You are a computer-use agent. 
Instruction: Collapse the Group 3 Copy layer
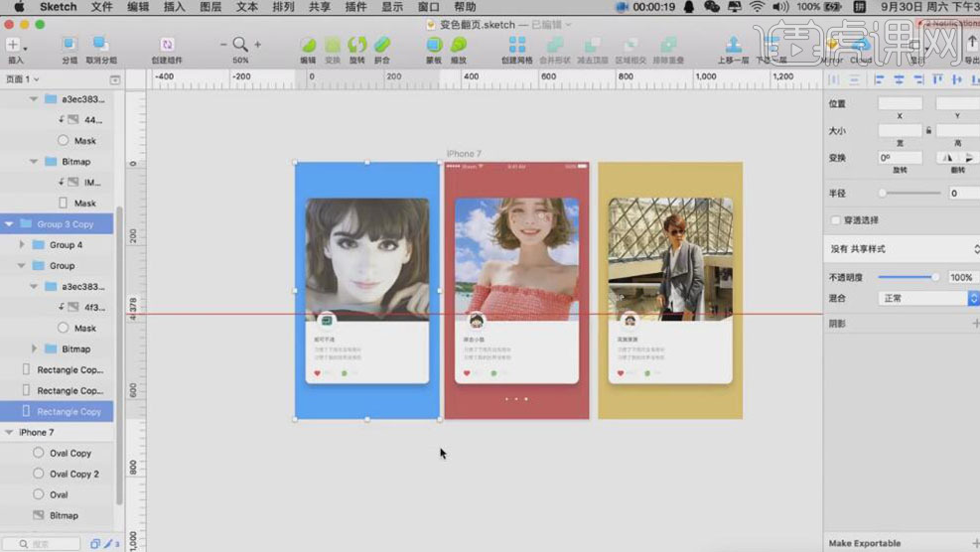click(x=9, y=223)
